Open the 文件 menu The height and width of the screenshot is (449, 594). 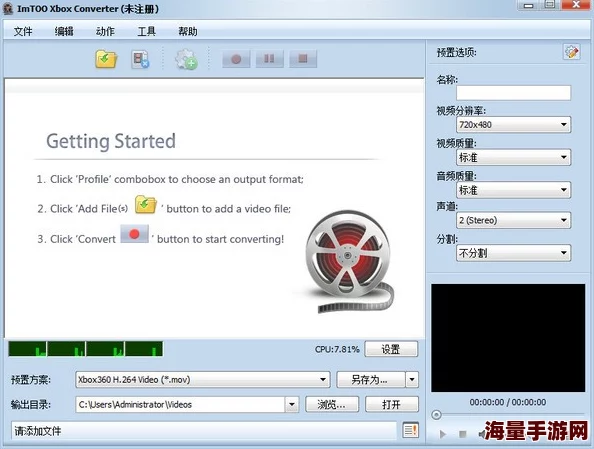[23, 31]
